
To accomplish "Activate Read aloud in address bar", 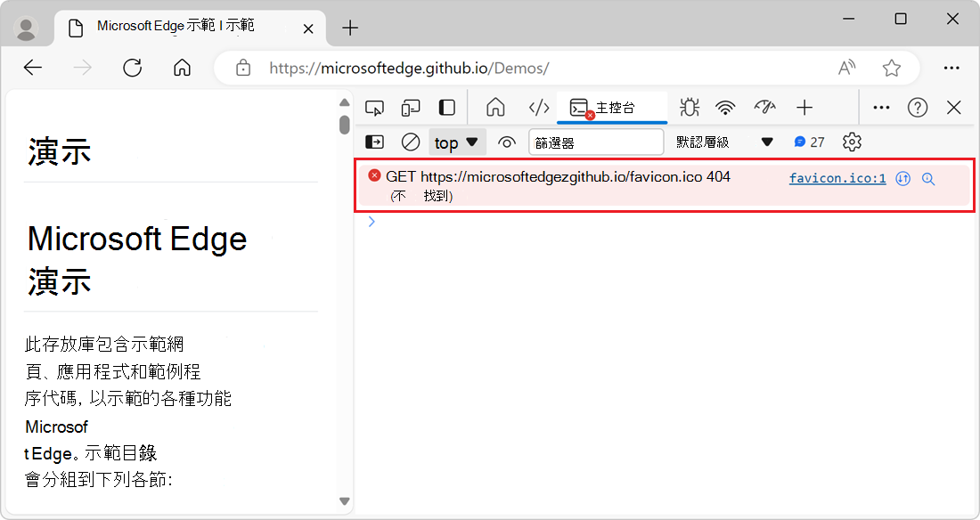I will point(847,68).
